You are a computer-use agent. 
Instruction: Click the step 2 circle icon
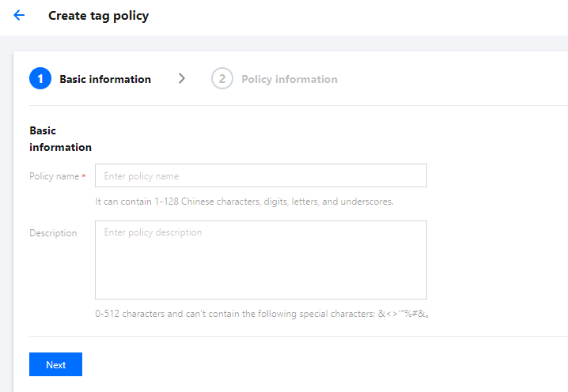pos(222,79)
